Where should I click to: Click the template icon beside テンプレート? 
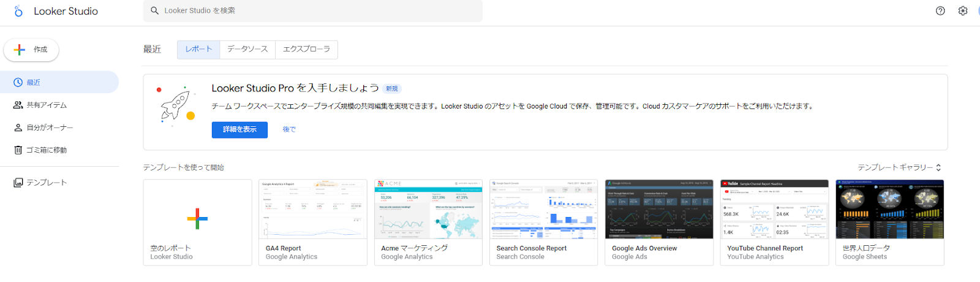point(18,183)
